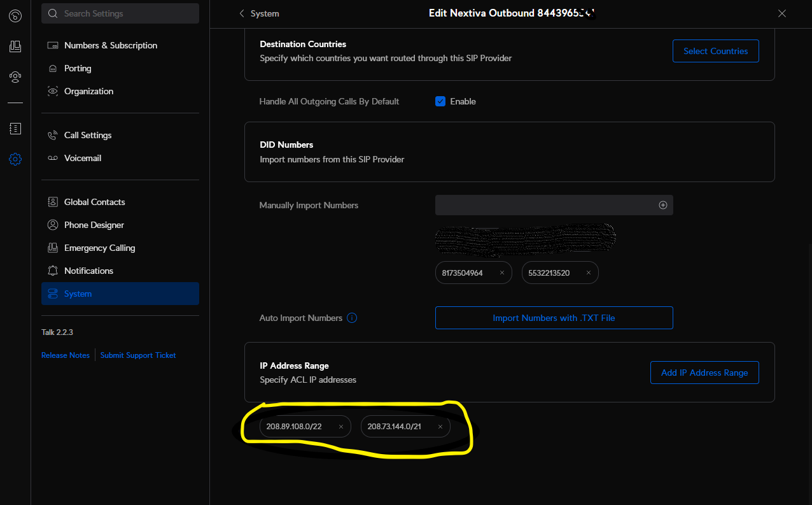Click Add IP Address Range button
This screenshot has height=505, width=812.
pyautogui.click(x=704, y=373)
